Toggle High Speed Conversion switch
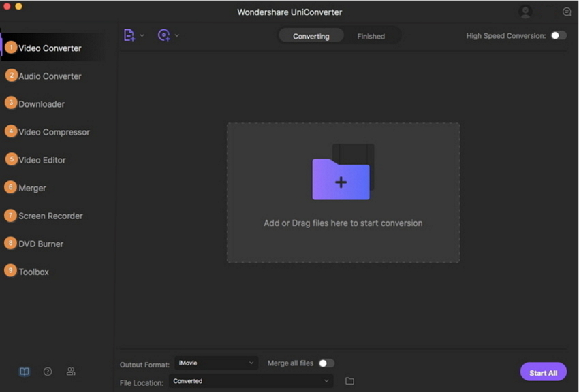The width and height of the screenshot is (579, 392). click(x=559, y=35)
